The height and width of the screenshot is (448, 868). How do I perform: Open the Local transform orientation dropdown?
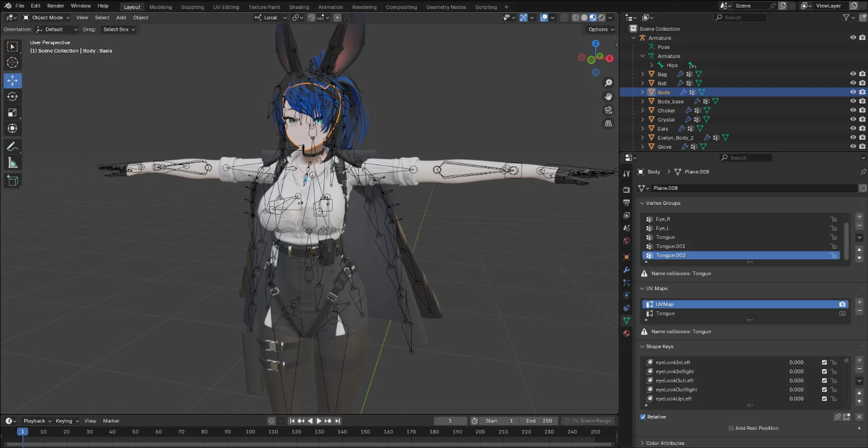(x=270, y=18)
